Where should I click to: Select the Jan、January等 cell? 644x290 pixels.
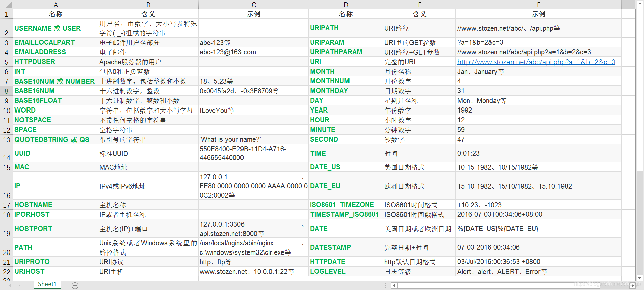click(x=538, y=71)
